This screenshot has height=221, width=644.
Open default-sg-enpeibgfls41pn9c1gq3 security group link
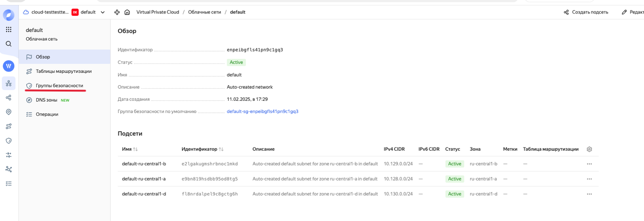tap(263, 111)
